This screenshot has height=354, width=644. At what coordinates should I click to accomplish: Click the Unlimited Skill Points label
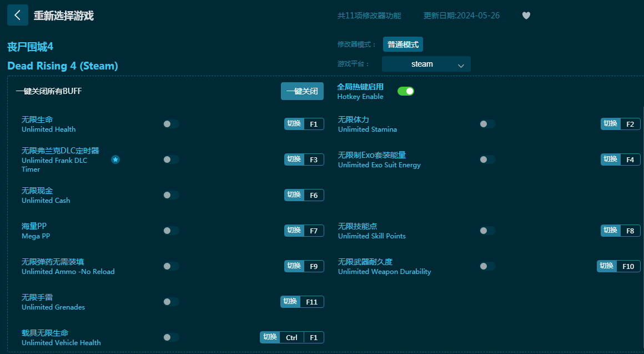372,236
